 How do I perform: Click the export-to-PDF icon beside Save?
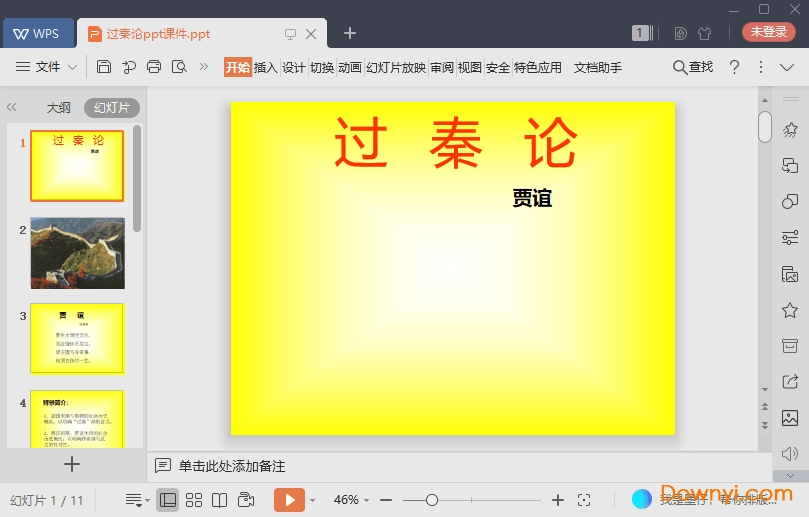(x=128, y=67)
